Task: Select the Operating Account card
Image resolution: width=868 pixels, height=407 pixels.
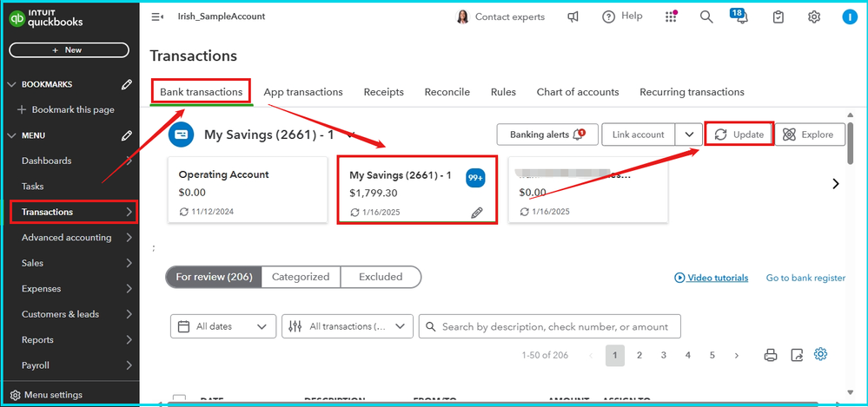Action: pyautogui.click(x=248, y=190)
